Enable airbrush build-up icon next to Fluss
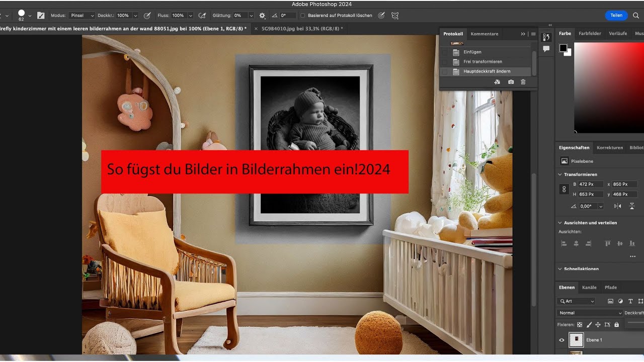The width and height of the screenshot is (644, 362). click(x=202, y=16)
